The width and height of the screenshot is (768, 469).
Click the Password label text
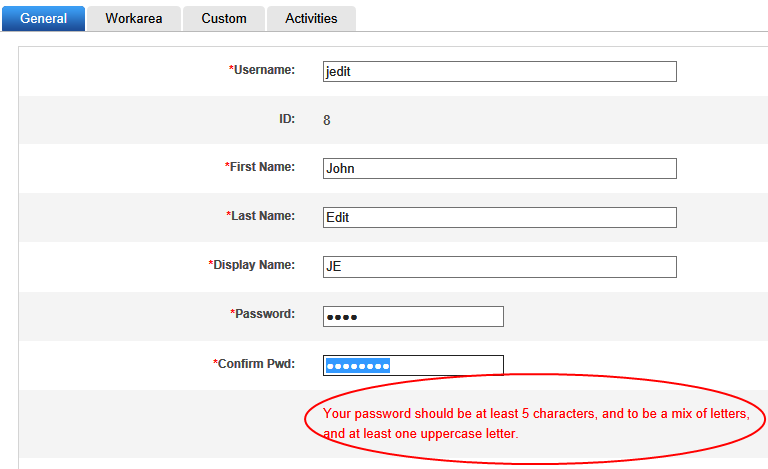[263, 314]
